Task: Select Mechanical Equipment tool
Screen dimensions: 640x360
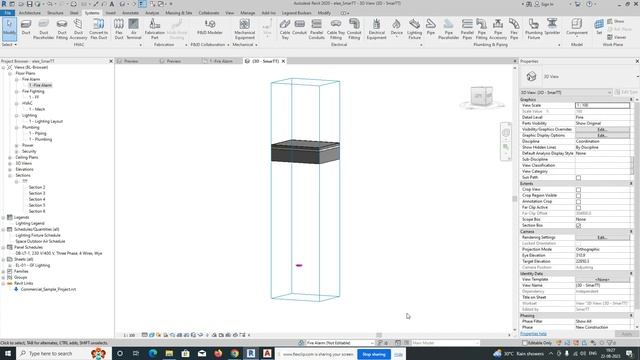Action: (x=244, y=29)
